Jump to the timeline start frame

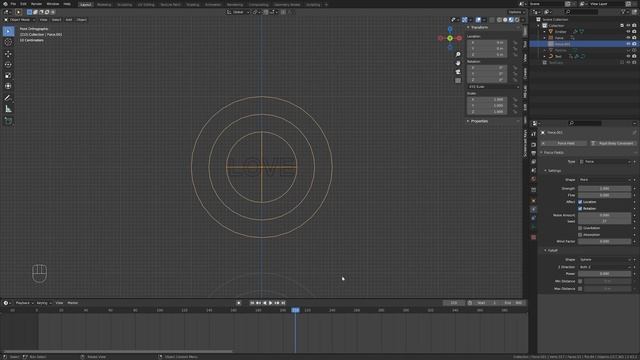click(x=252, y=303)
